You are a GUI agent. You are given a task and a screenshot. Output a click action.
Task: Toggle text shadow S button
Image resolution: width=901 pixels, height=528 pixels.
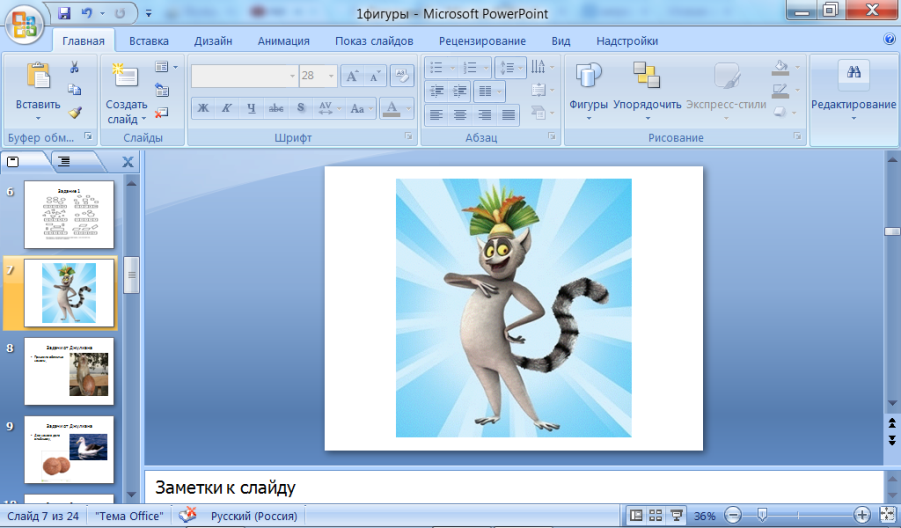301,108
